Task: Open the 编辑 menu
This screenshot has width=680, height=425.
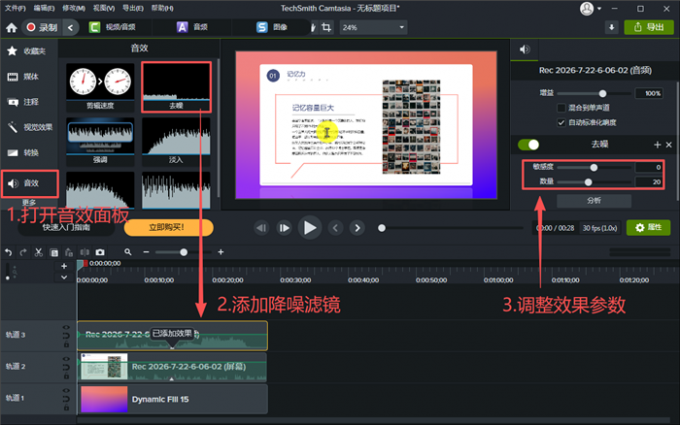Action: 44,8
